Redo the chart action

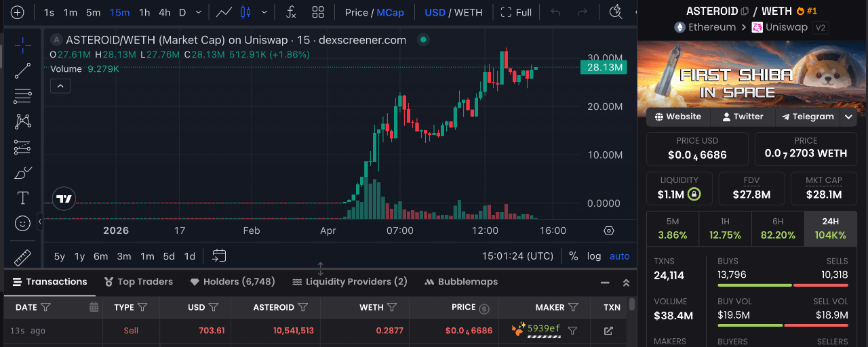point(582,12)
